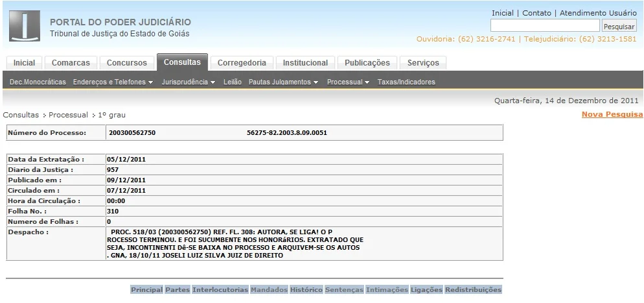Open Taxas/Indicadores menu item
This screenshot has width=644, height=303.
(x=406, y=82)
